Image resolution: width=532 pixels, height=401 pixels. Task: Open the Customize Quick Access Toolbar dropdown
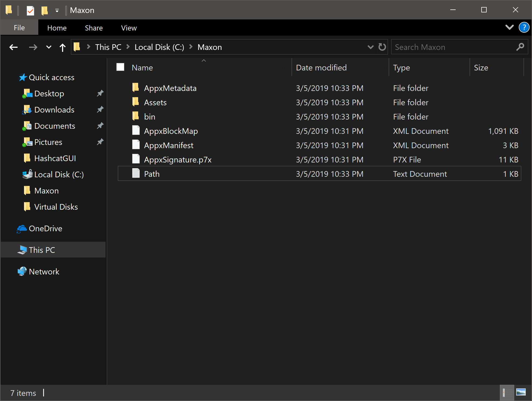[57, 11]
